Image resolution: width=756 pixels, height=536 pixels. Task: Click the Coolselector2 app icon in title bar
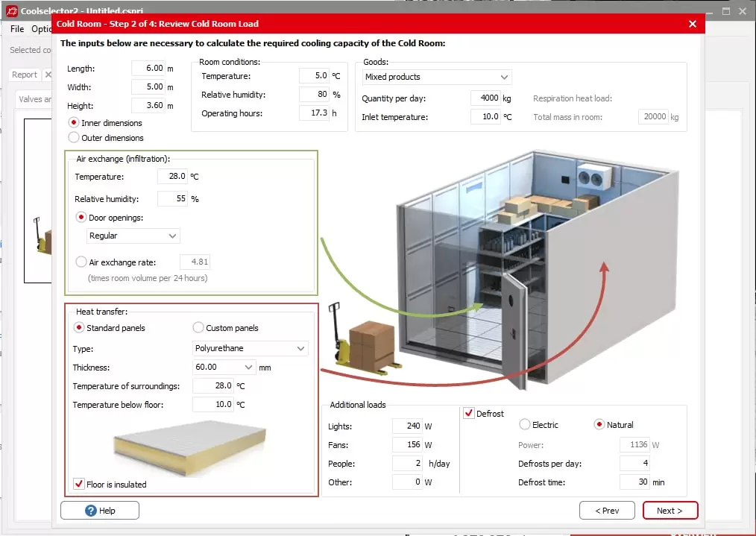pos(11,10)
